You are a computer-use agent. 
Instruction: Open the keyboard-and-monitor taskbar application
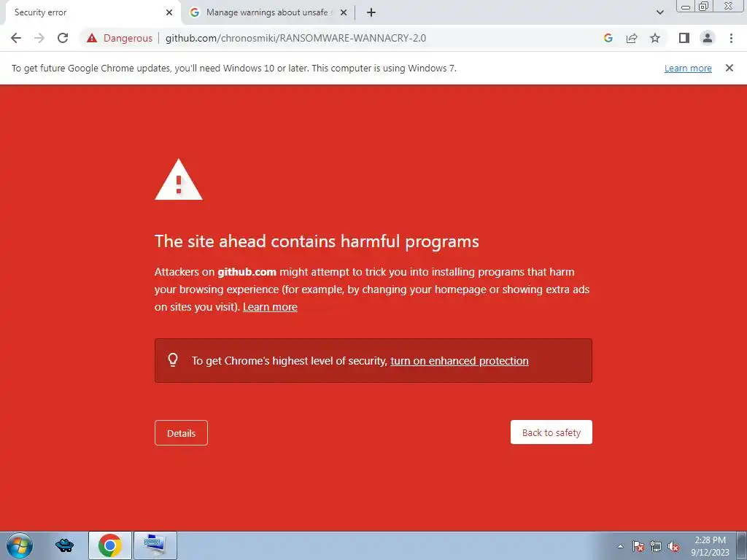[x=155, y=545]
